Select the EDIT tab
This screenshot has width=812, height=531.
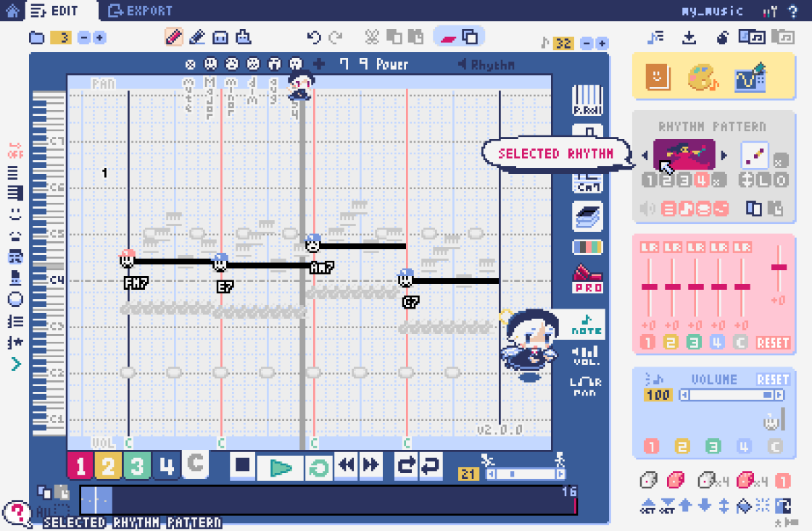tap(62, 10)
